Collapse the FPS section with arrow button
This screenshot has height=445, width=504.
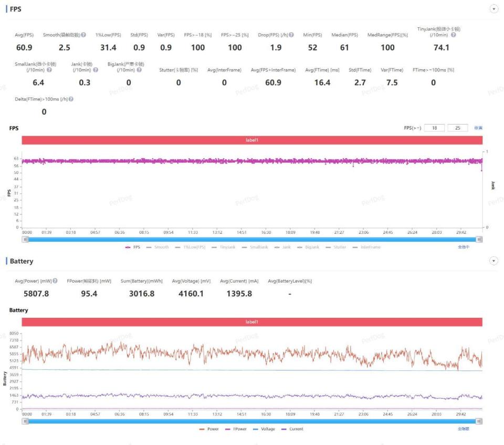point(493,9)
